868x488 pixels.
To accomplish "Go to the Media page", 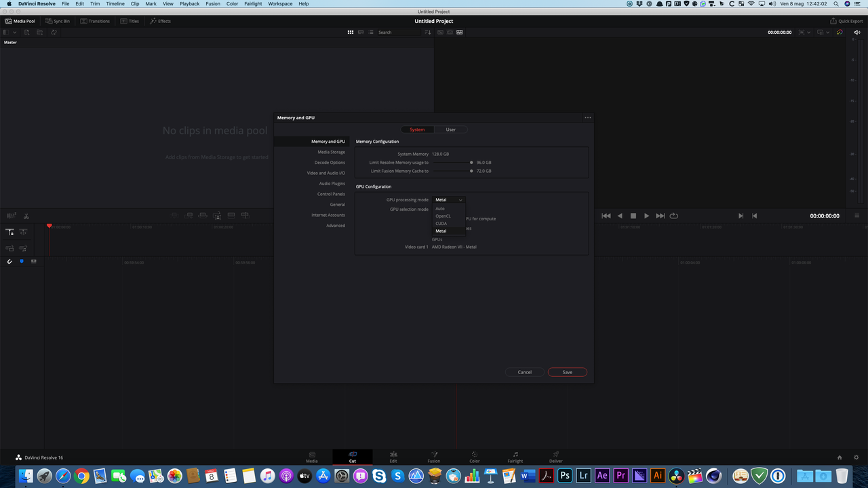I will (312, 457).
